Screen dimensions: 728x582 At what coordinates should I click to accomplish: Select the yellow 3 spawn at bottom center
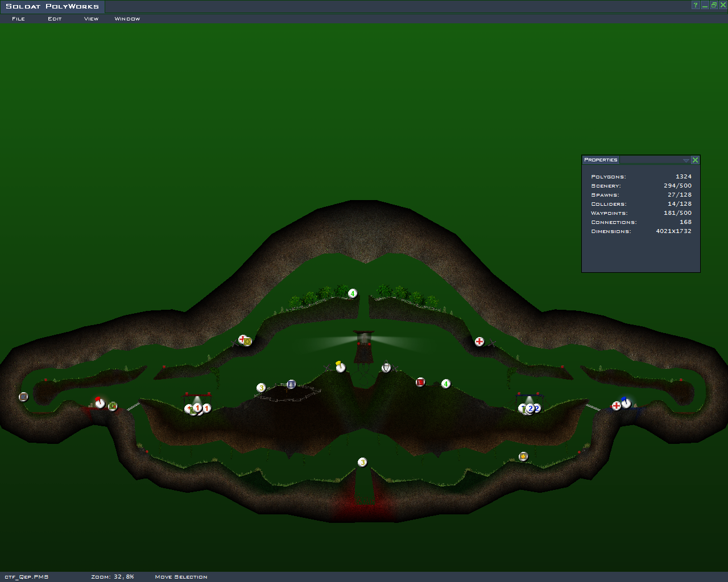(362, 462)
